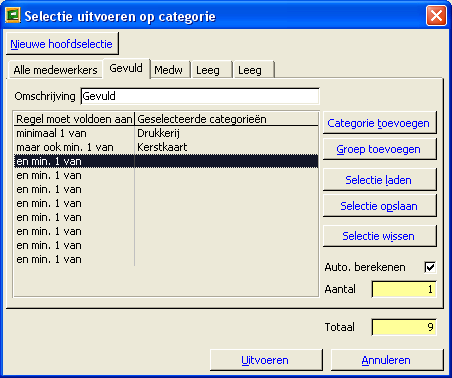Click the green application icon in title bar

[x=13, y=15]
